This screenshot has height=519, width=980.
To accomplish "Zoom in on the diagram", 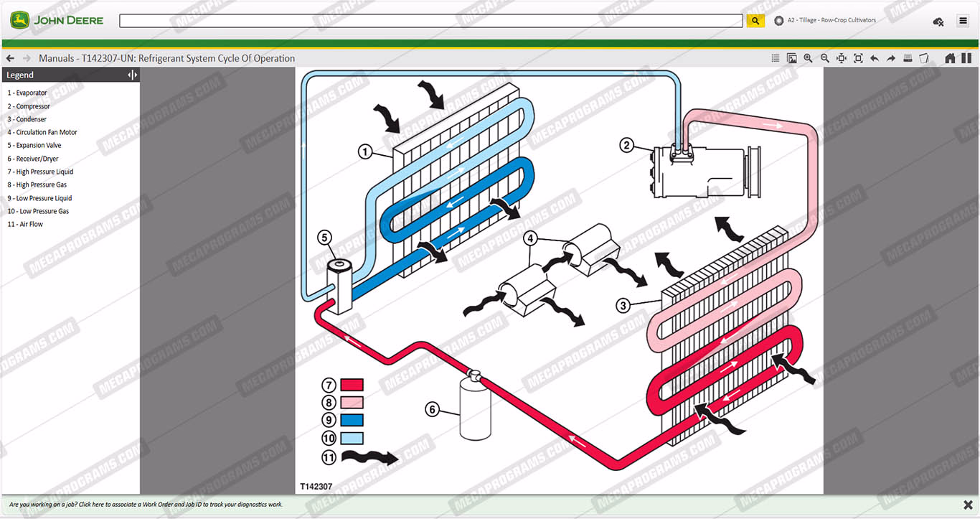I will click(x=808, y=58).
